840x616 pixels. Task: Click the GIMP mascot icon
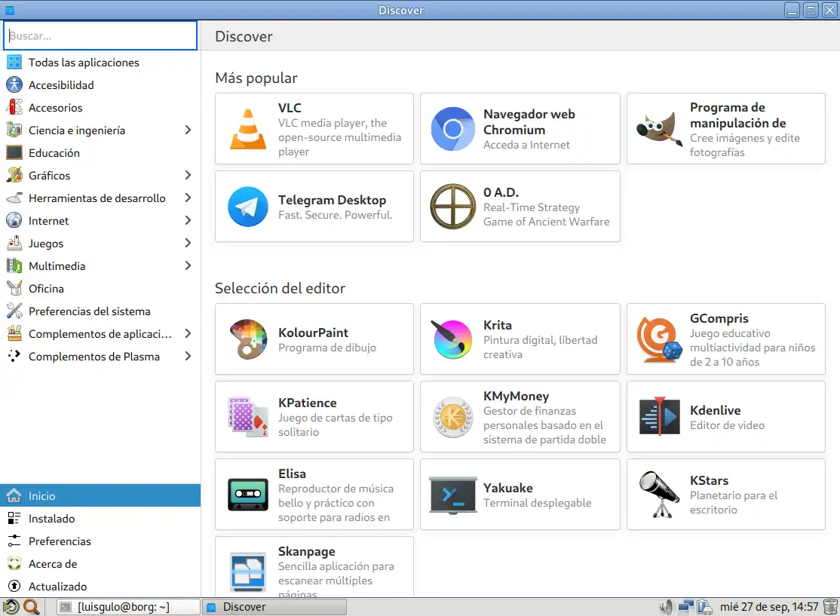pyautogui.click(x=659, y=129)
